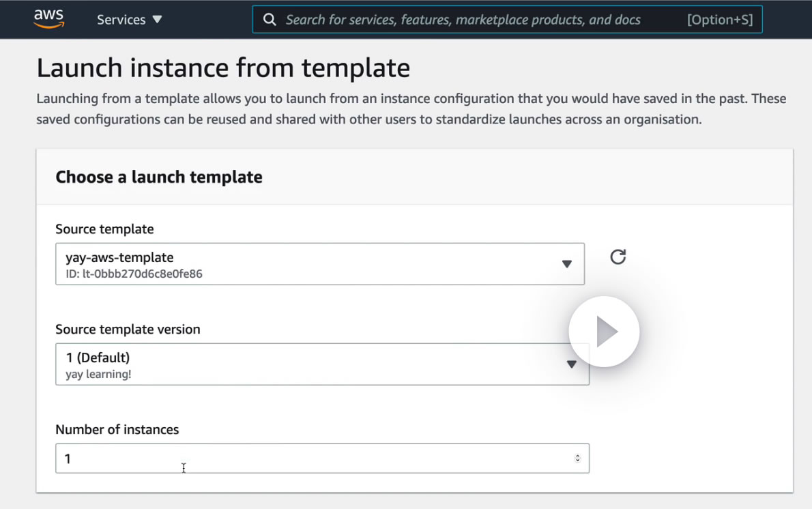Click the "Launch instance from template" heading
Screen dimensions: 812x509
[223, 68]
